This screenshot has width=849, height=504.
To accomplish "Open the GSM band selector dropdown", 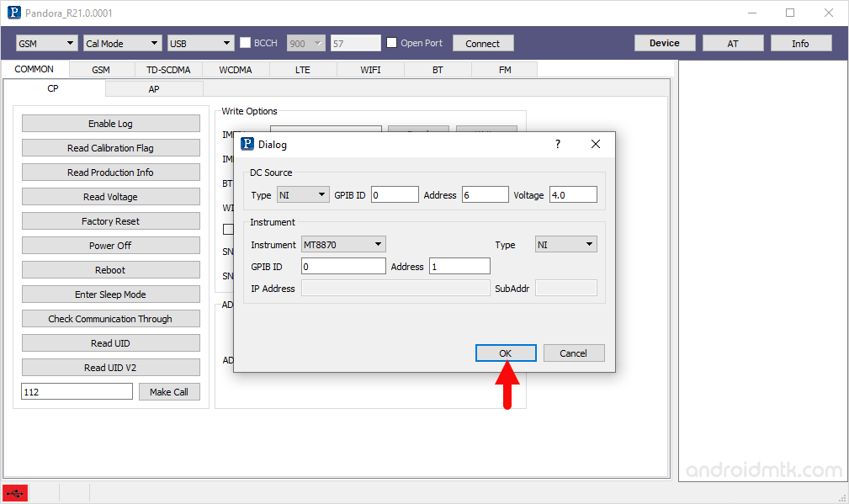I will (x=46, y=43).
